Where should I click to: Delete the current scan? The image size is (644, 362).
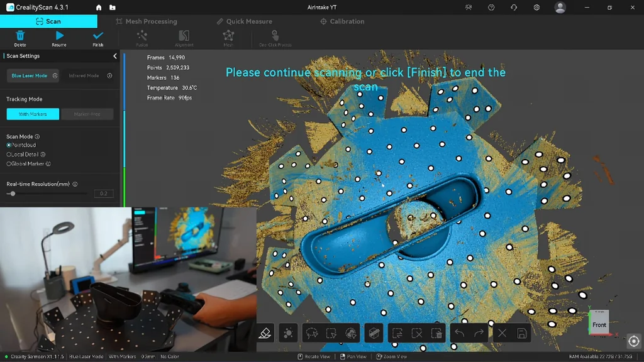pyautogui.click(x=19, y=38)
